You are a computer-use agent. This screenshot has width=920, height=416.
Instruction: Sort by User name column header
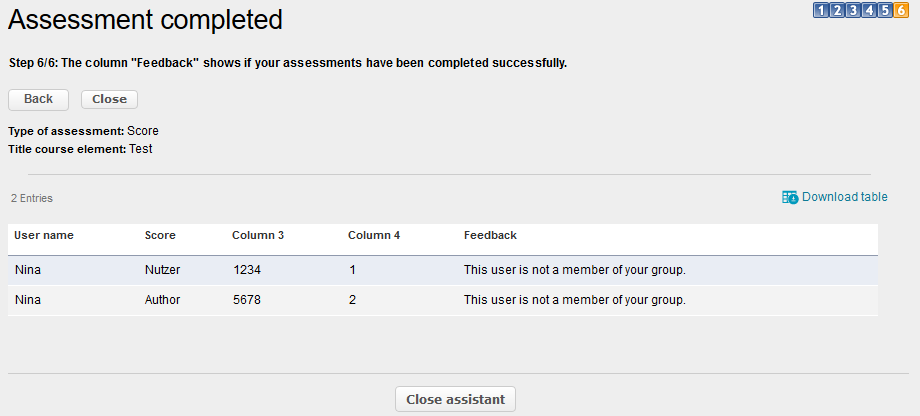(44, 235)
